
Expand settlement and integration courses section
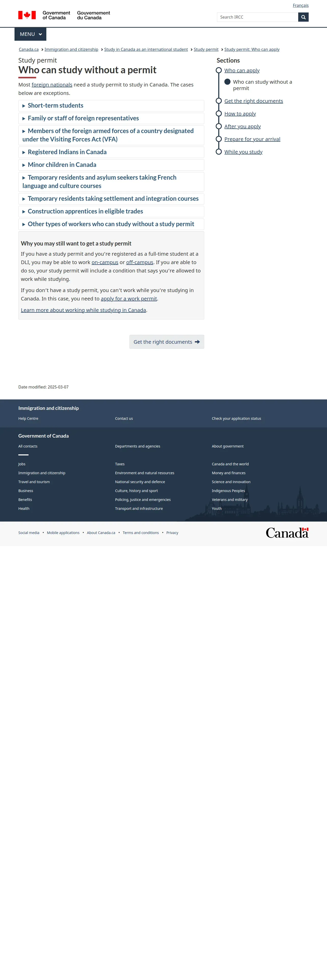tap(111, 199)
